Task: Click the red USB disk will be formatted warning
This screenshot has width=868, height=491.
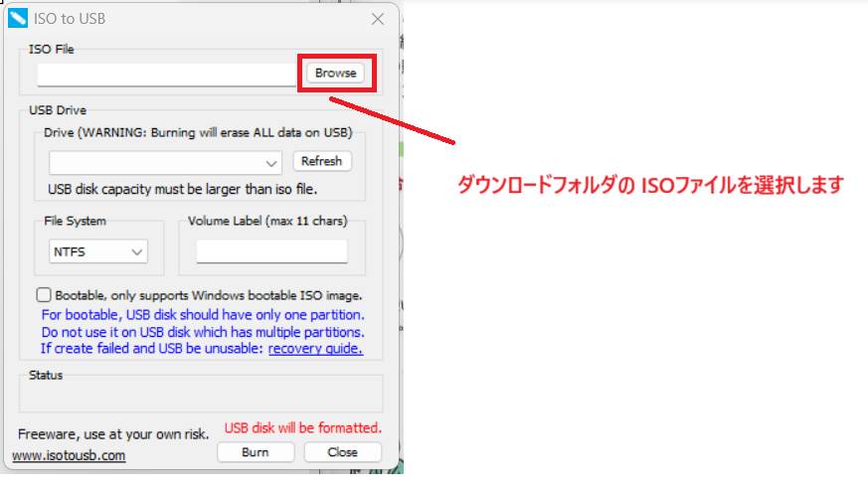Action: coord(302,428)
